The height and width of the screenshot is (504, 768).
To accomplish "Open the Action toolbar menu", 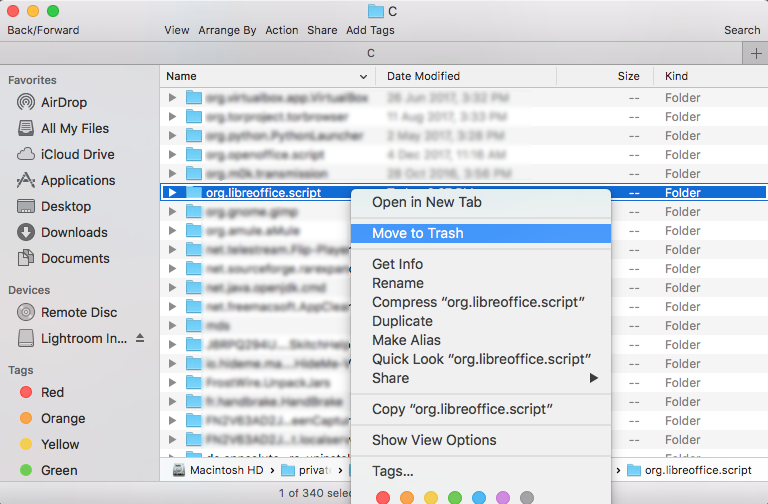I will pyautogui.click(x=282, y=30).
